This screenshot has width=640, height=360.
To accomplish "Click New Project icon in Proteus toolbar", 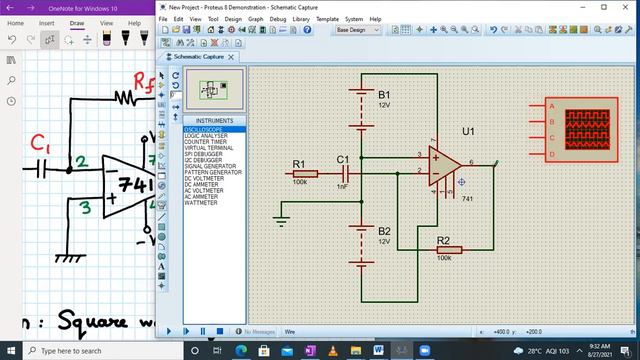I will point(165,30).
